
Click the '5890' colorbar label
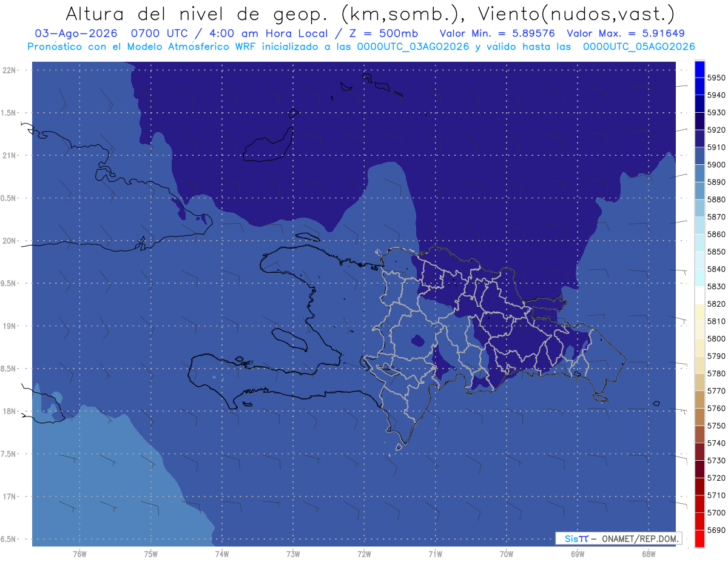(716, 182)
